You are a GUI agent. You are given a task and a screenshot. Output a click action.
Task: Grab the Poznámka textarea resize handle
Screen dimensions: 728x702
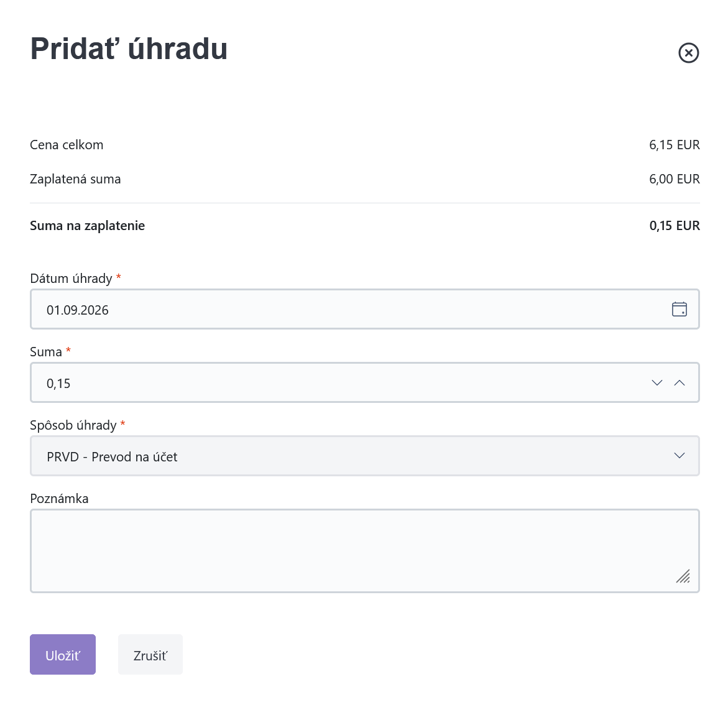coord(683,576)
